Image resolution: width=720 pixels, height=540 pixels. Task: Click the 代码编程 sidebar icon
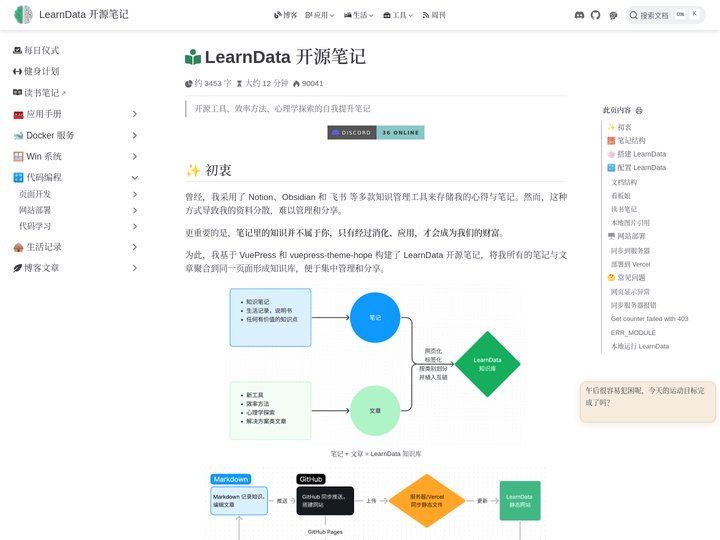(x=18, y=177)
